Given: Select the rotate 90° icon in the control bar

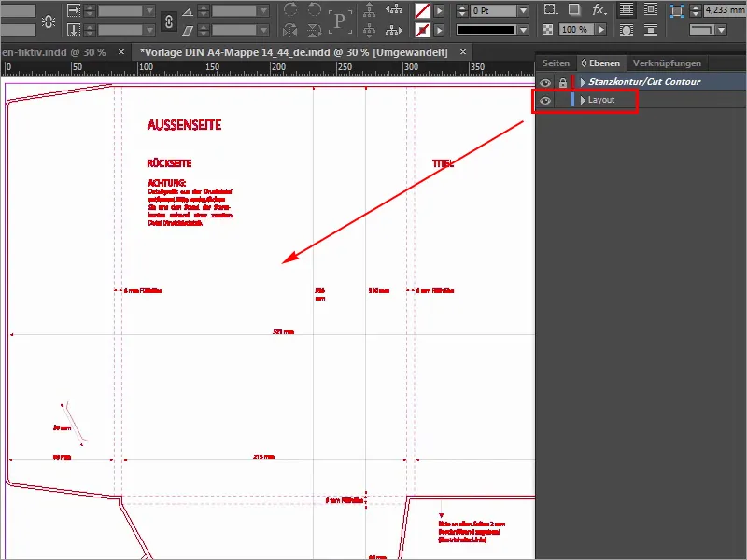Looking at the screenshot, I should coord(292,9).
